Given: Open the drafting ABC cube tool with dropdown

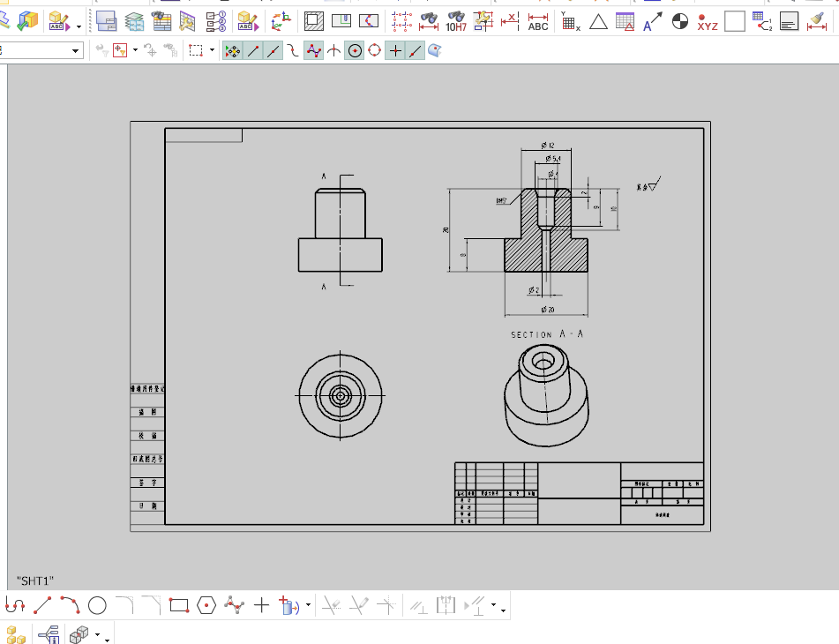Looking at the screenshot, I should 60,21.
